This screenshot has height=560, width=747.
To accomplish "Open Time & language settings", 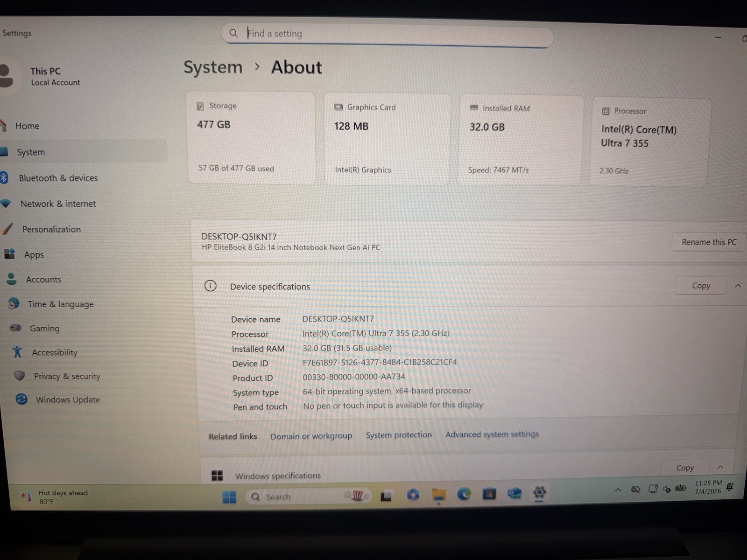I will tap(60, 304).
